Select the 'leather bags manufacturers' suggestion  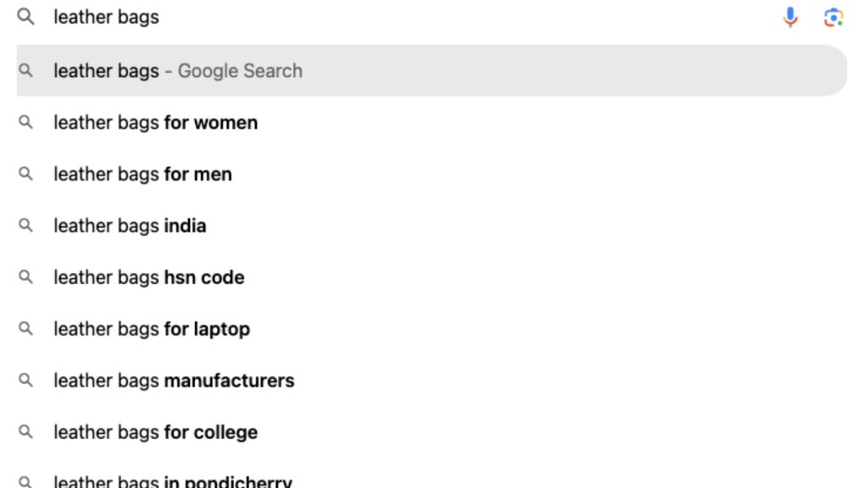(175, 380)
